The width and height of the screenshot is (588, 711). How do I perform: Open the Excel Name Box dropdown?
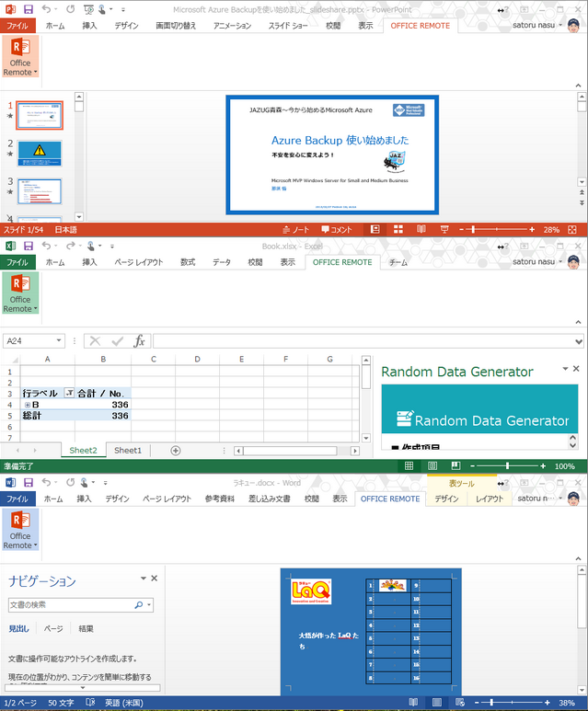(x=59, y=340)
